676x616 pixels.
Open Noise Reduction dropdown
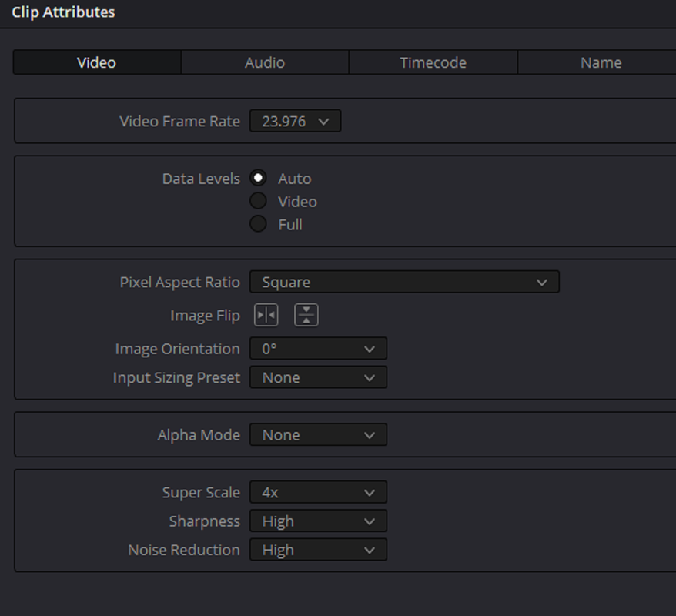(x=318, y=550)
